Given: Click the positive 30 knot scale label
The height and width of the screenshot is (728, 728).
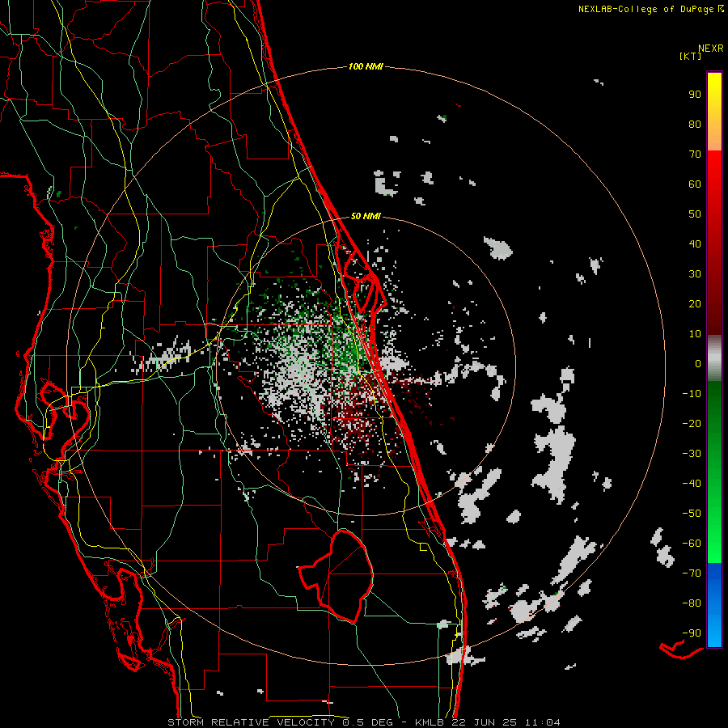Looking at the screenshot, I should pos(695,274).
